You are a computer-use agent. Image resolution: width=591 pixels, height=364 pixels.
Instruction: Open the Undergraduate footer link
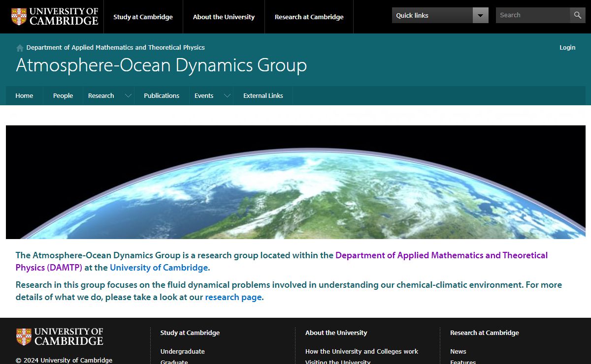[x=183, y=352]
